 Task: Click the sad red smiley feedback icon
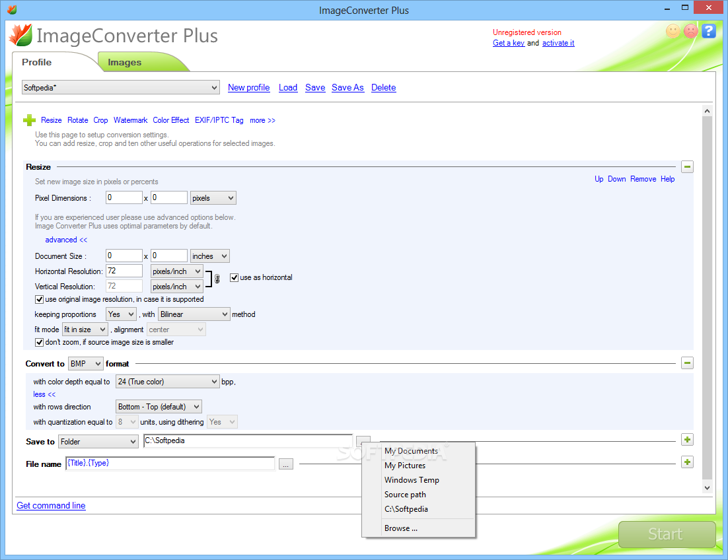pos(691,31)
